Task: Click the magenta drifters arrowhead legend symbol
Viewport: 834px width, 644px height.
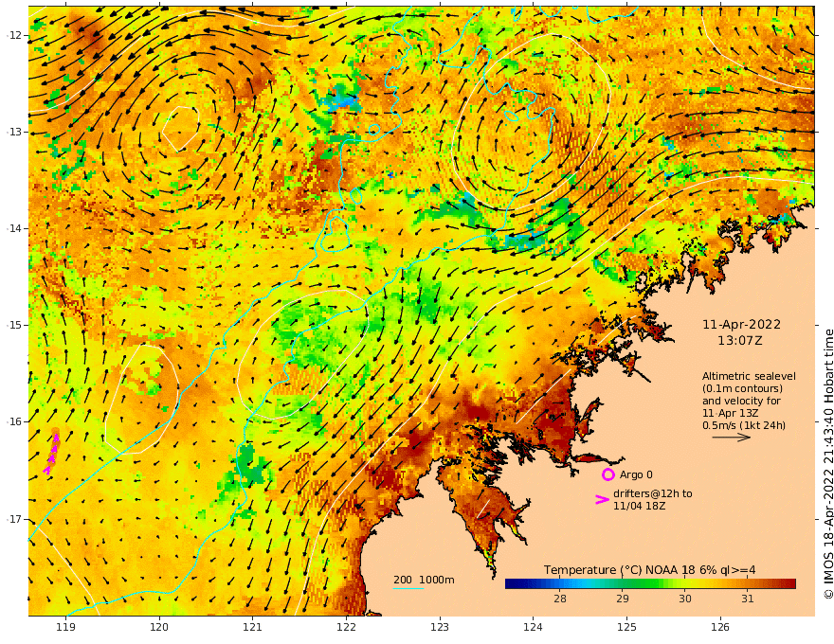Action: 602,499
